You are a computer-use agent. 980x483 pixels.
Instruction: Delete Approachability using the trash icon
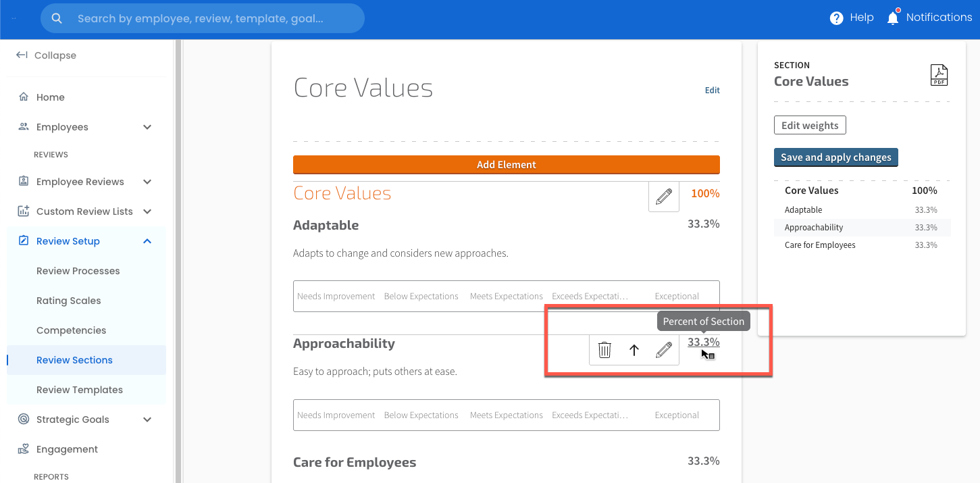tap(604, 350)
